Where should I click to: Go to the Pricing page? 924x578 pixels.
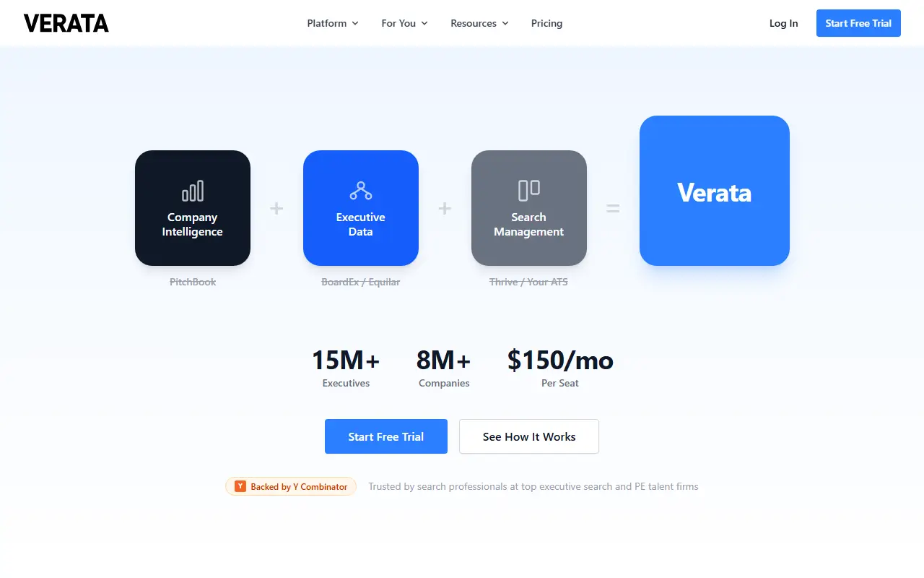click(546, 23)
